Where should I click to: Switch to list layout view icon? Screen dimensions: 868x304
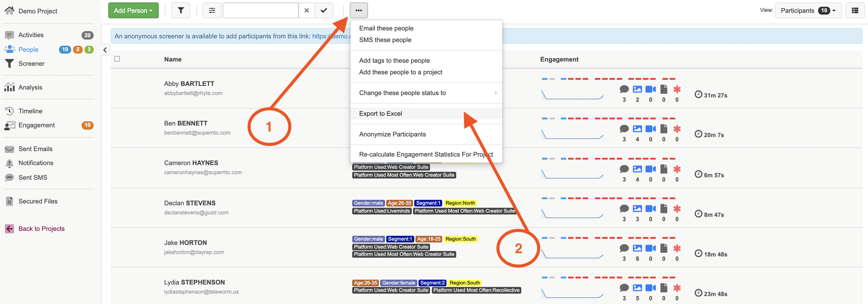pos(855,10)
